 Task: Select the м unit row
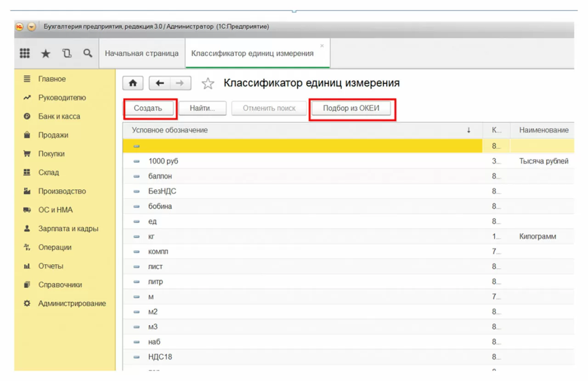pyautogui.click(x=348, y=297)
